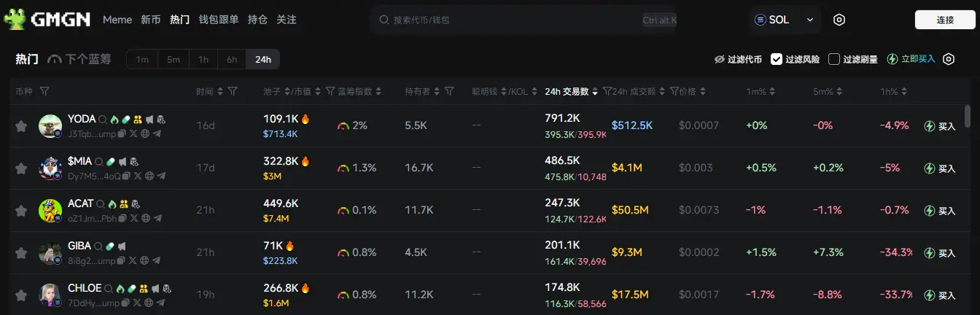Viewport: 980px width, 315px height.
Task: Open 持仓 in navigation
Action: point(257,20)
